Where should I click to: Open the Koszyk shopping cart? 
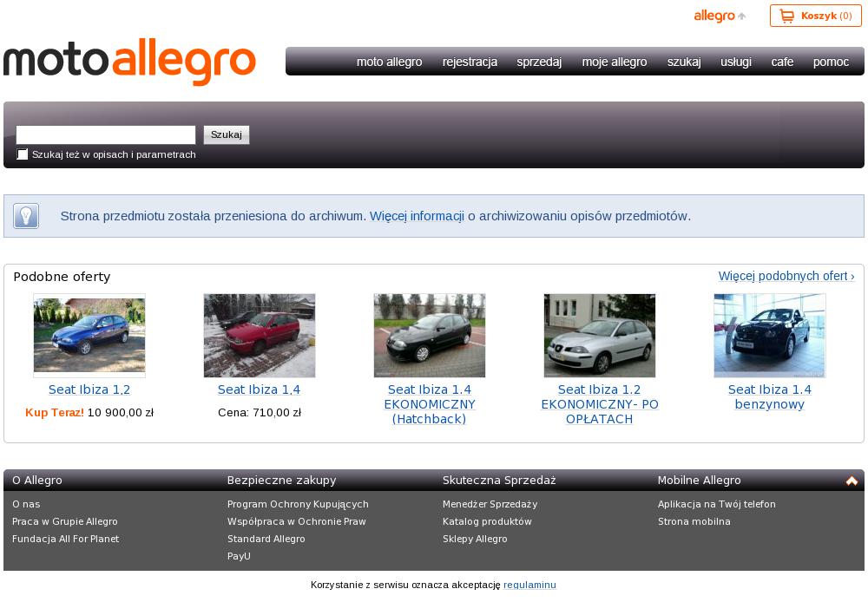(815, 16)
